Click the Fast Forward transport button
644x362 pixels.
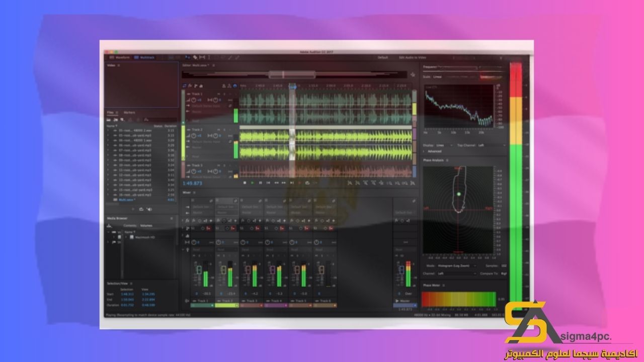tap(284, 183)
